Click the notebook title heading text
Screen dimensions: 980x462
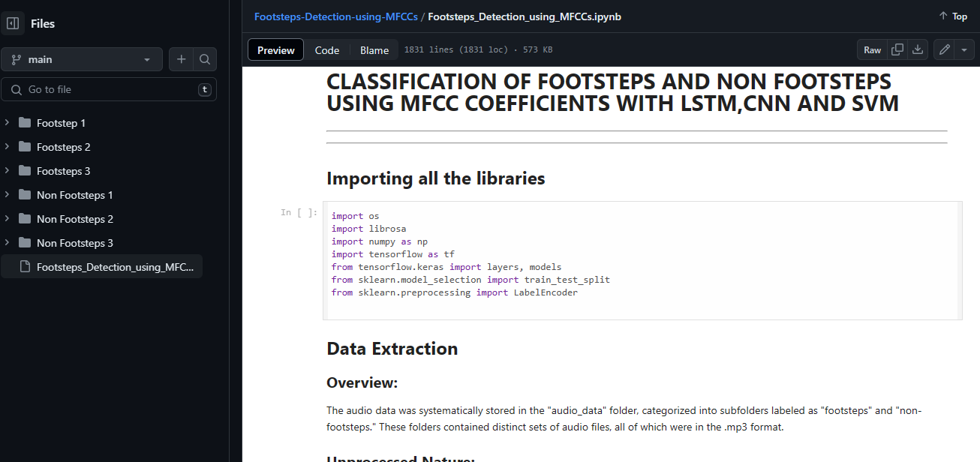click(x=612, y=92)
